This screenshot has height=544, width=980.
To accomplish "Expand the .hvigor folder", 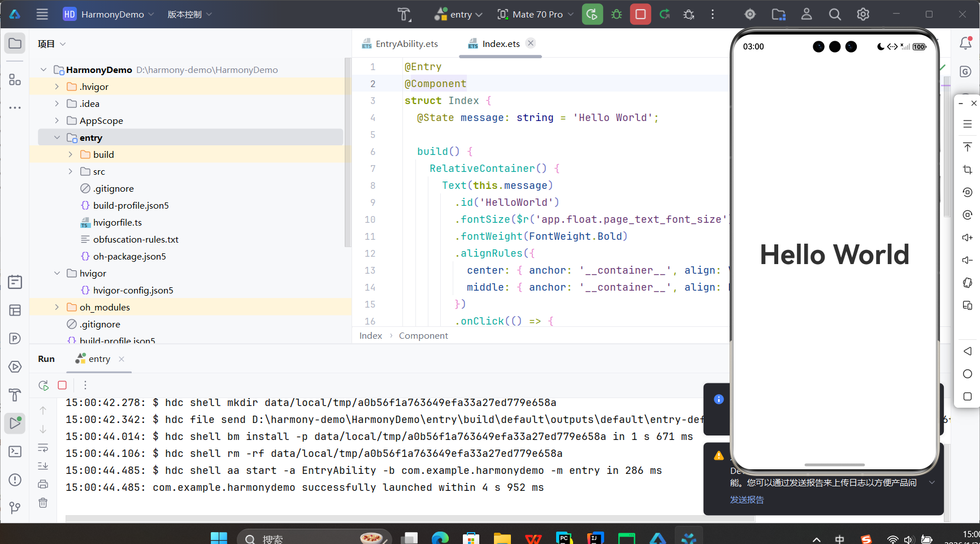I will (x=57, y=87).
